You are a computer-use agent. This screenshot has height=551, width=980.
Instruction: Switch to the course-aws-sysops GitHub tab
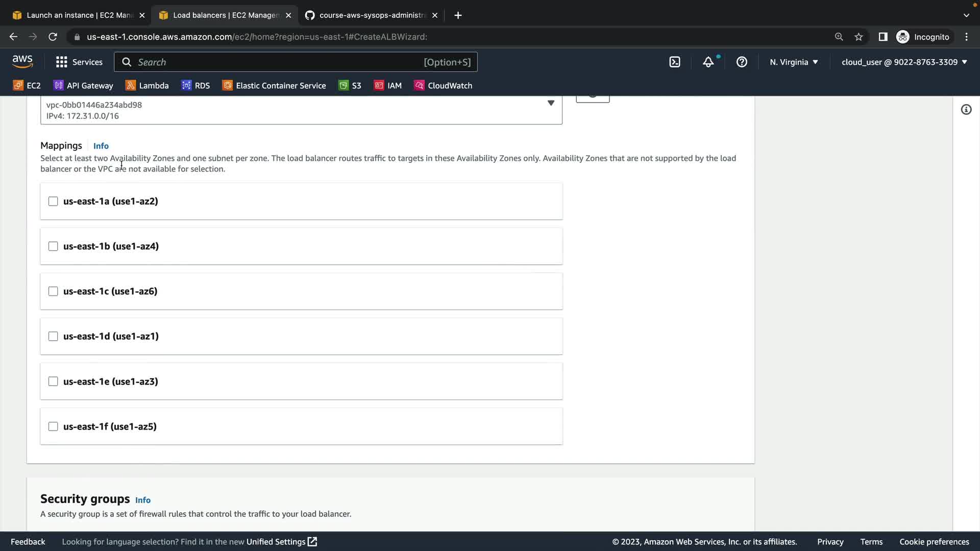point(372,15)
